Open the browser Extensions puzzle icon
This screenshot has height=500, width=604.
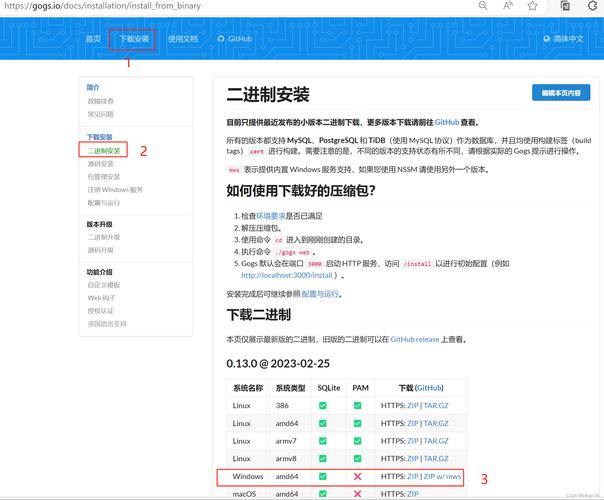pos(592,5)
